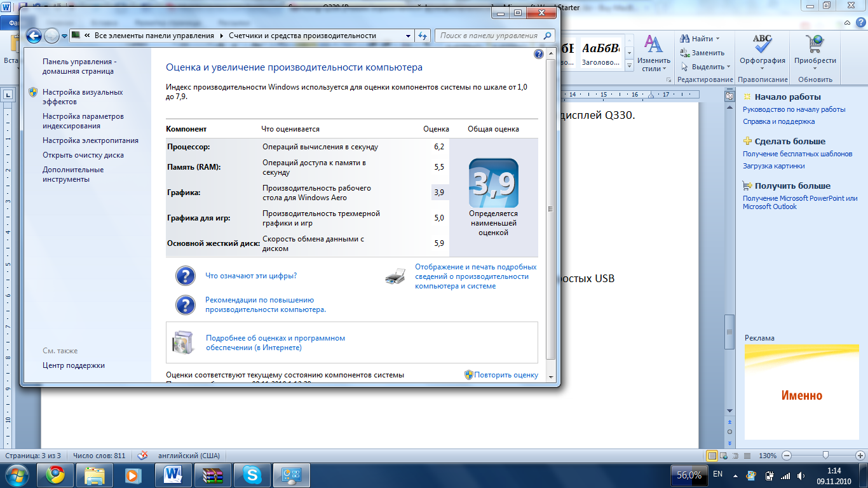This screenshot has width=868, height=488.
Task: Open 'Что означают эти цифры?' link
Action: coord(251,276)
